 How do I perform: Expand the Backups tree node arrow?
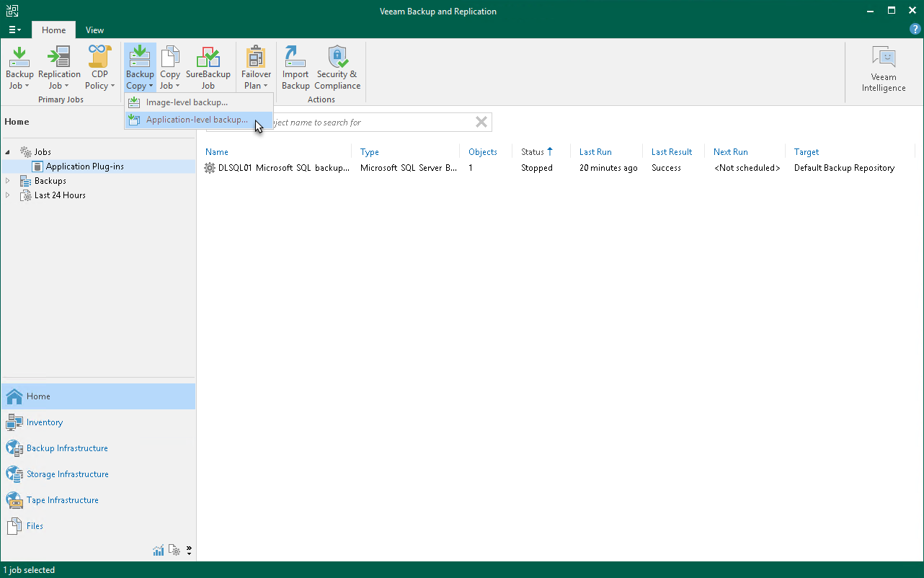click(9, 181)
